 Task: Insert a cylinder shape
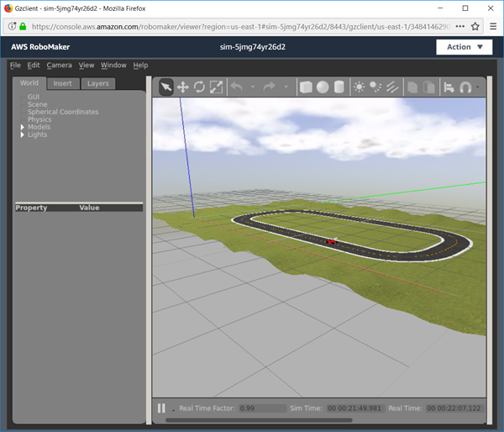click(x=339, y=87)
